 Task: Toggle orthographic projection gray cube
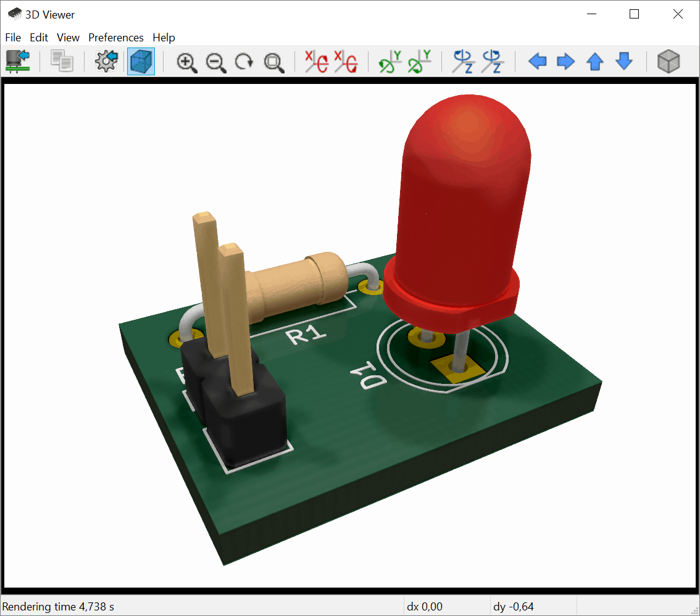pos(668,62)
